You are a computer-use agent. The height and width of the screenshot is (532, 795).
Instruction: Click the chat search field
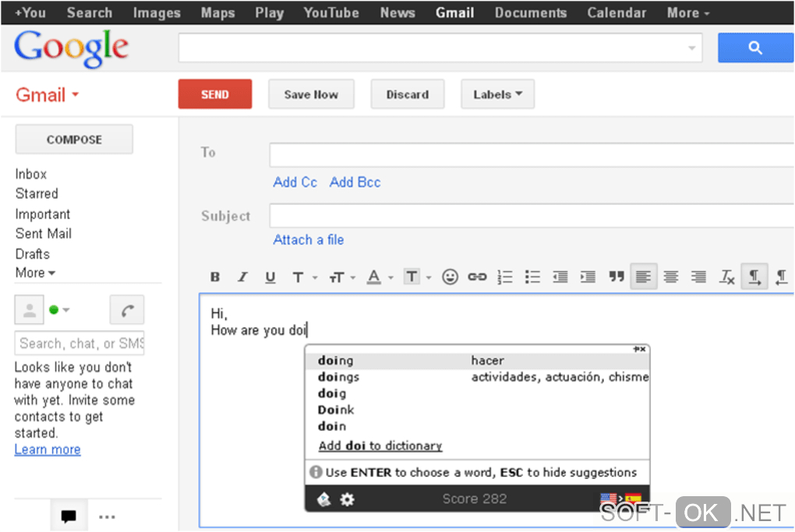79,343
